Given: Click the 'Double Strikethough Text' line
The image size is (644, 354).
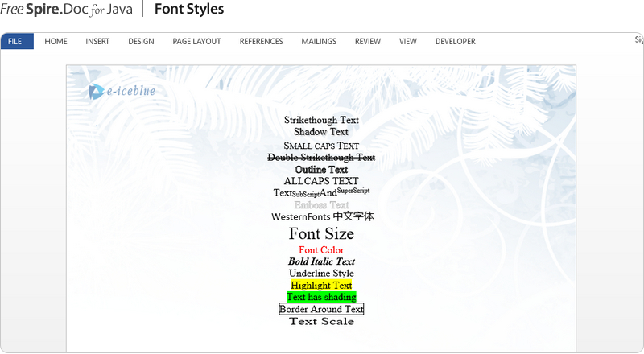Looking at the screenshot, I should [x=321, y=158].
